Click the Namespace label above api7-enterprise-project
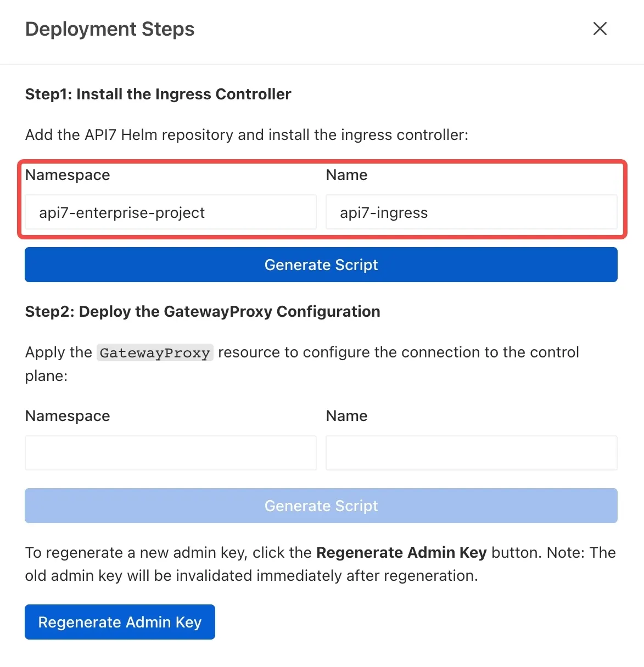 click(67, 175)
